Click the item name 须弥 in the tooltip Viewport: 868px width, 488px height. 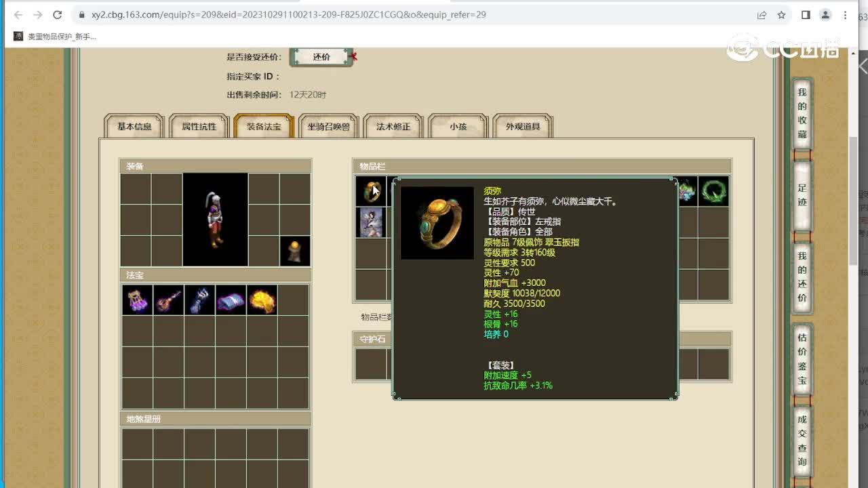point(492,191)
